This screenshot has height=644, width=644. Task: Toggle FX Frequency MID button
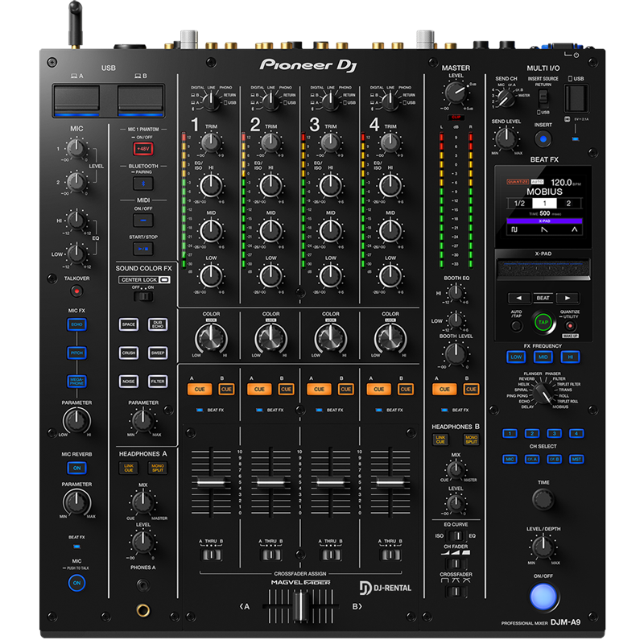pos(543,357)
